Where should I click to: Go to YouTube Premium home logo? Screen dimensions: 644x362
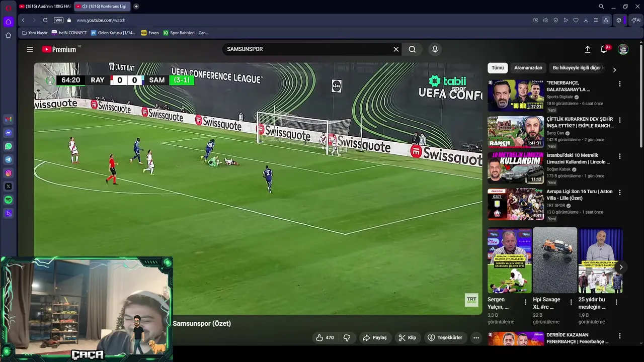pyautogui.click(x=59, y=49)
